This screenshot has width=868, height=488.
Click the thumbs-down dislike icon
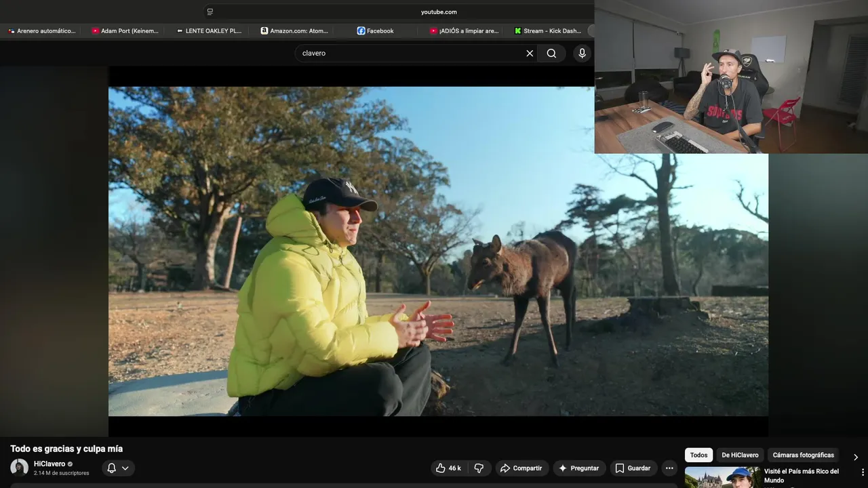coord(479,468)
